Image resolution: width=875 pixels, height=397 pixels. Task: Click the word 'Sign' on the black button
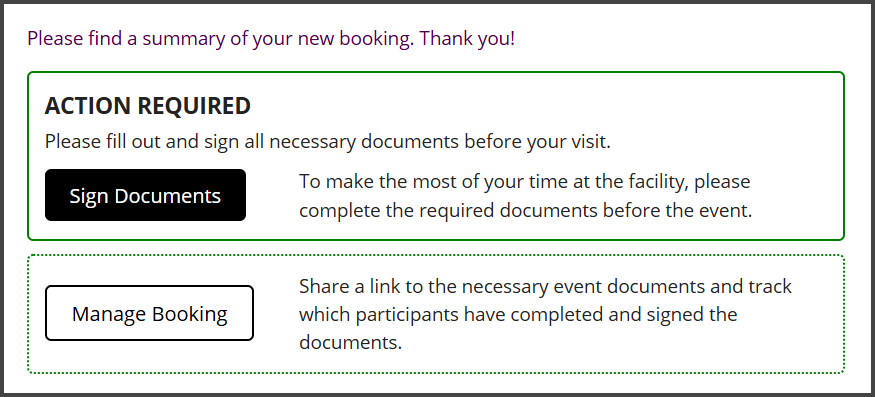click(88, 196)
